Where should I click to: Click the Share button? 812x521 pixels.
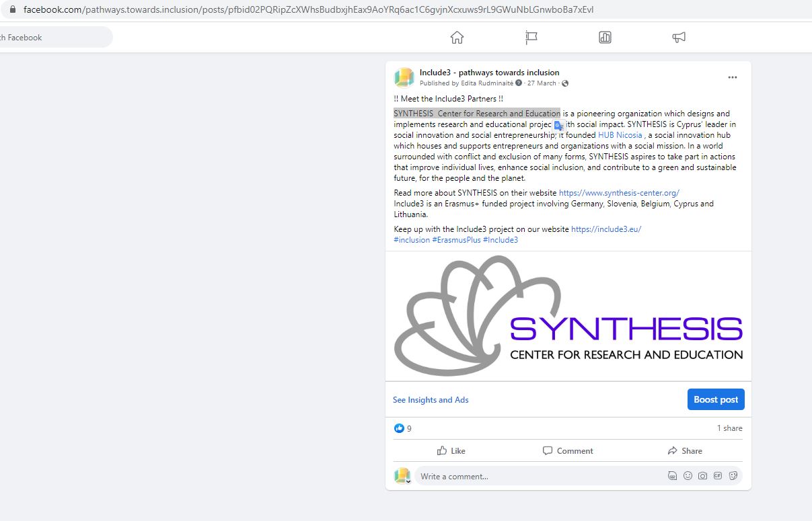685,451
